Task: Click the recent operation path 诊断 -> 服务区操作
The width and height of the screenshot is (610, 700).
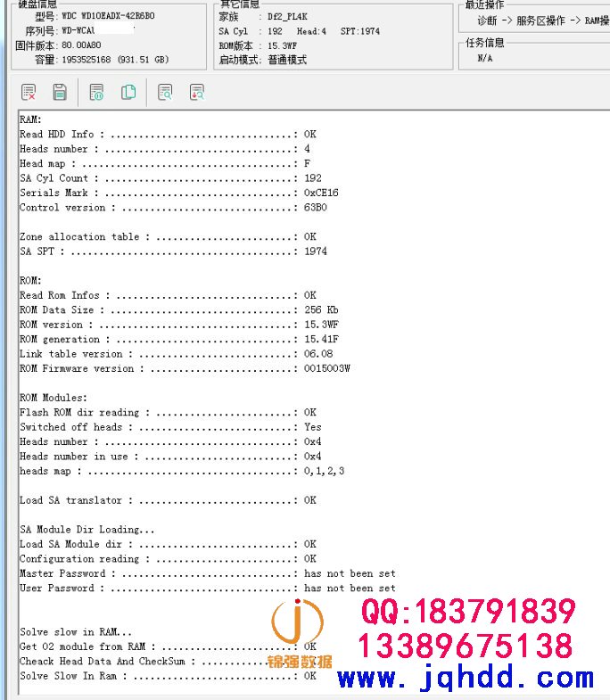Action: tap(521, 21)
